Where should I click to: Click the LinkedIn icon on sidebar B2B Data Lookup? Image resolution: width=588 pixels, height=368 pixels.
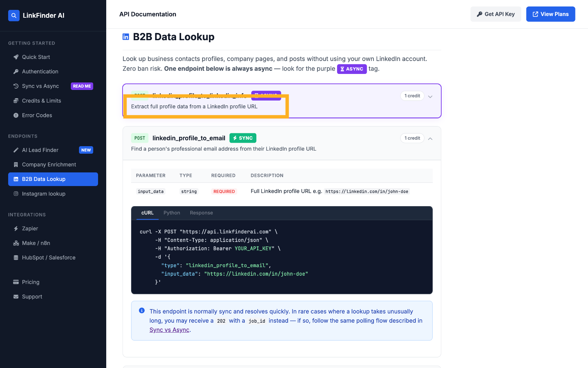(x=16, y=179)
